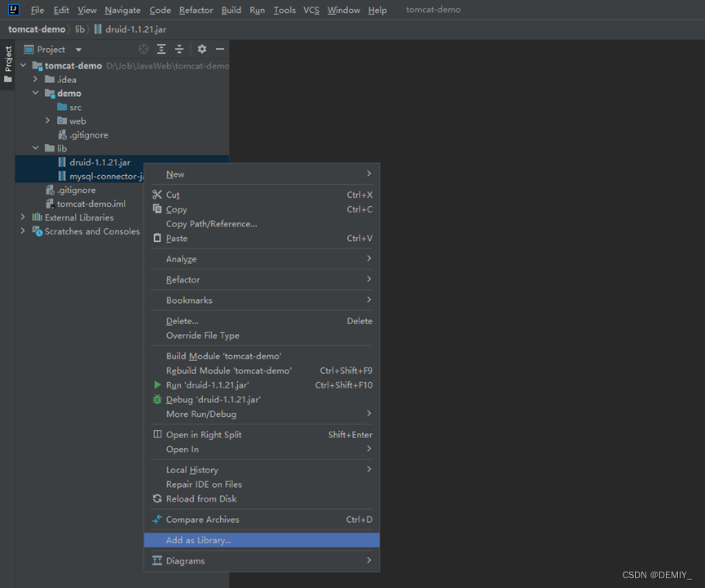The image size is (705, 588).
Task: Click the Debug bug icon
Action: tap(157, 399)
